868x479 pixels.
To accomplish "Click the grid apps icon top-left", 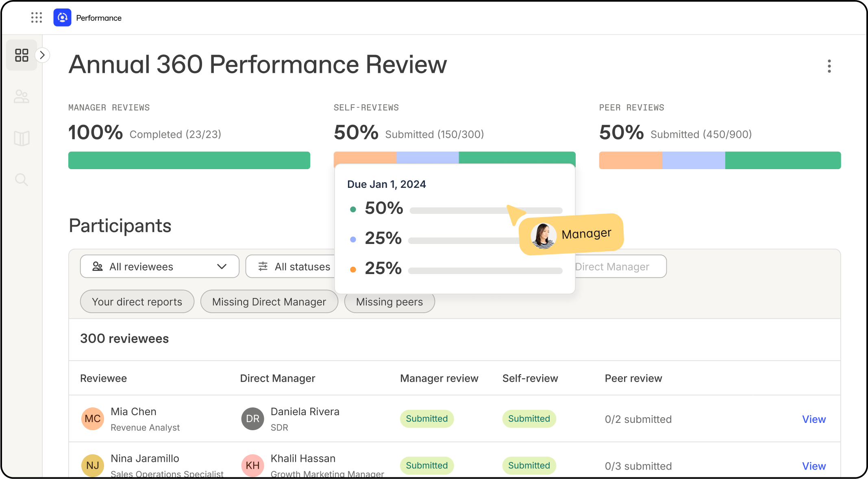I will pyautogui.click(x=36, y=17).
